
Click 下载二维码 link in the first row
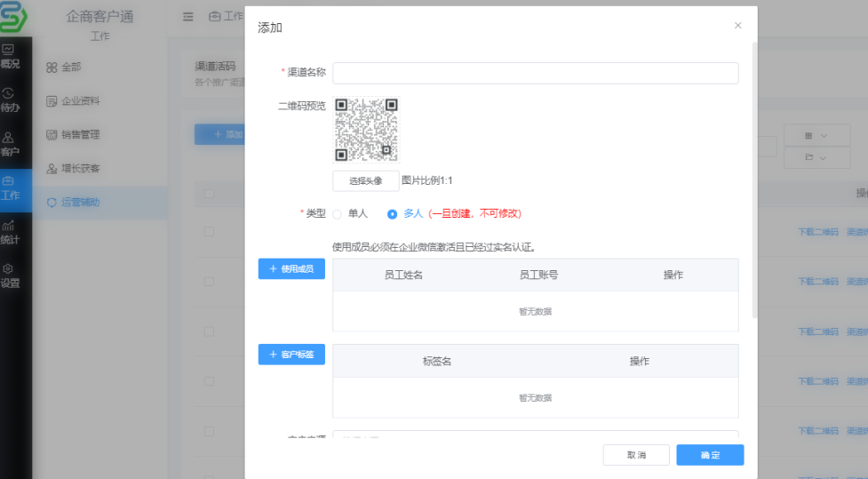click(x=818, y=232)
